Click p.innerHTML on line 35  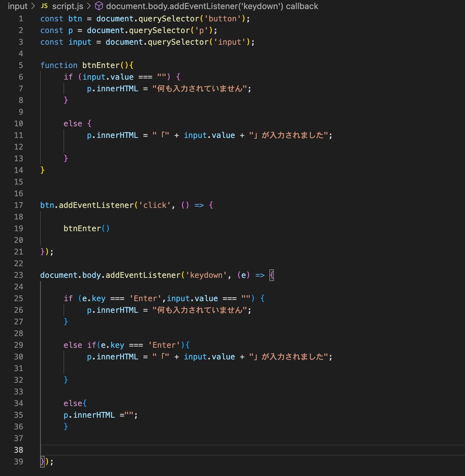click(89, 415)
